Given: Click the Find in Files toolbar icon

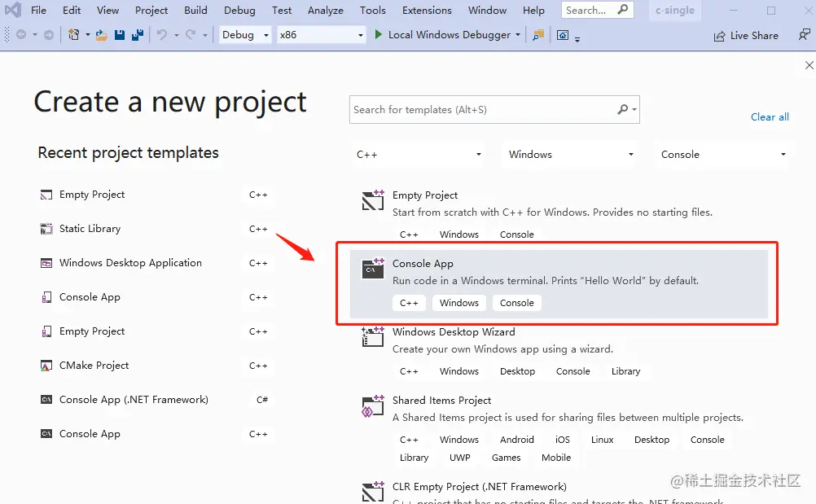Looking at the screenshot, I should point(538,35).
